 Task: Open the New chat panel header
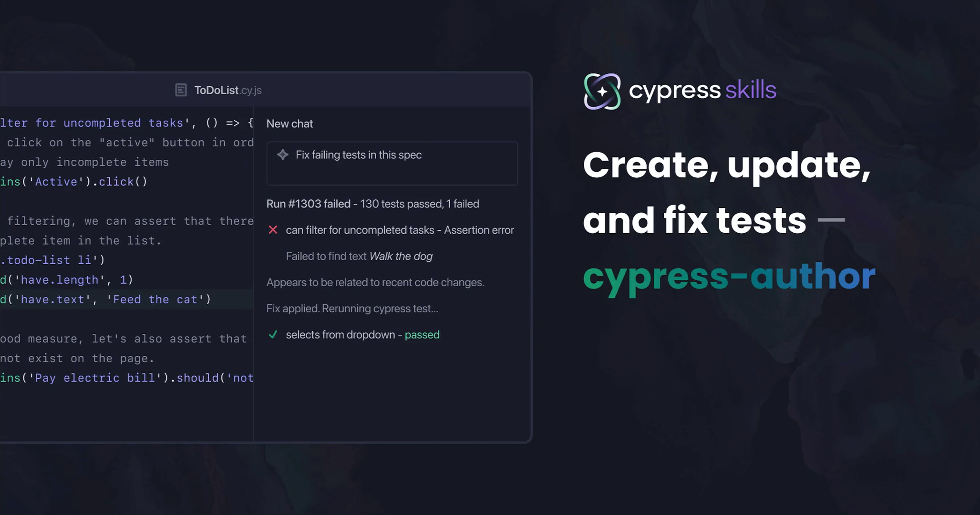(289, 124)
